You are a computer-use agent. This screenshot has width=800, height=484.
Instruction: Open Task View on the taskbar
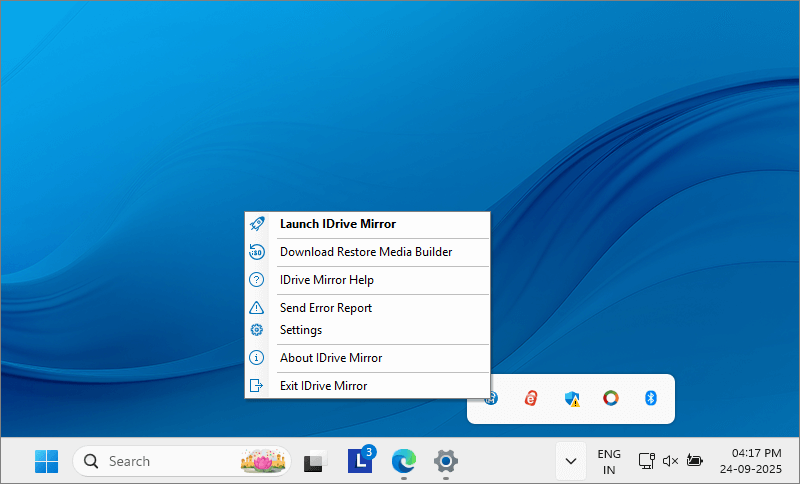click(x=315, y=461)
